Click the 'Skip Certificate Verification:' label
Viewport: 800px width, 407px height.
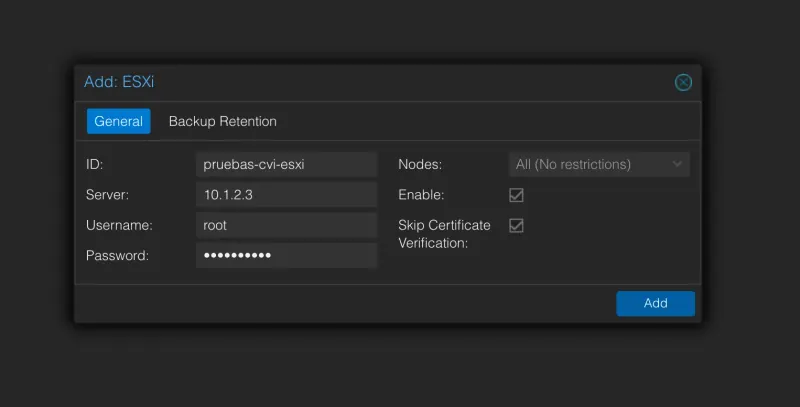444,234
